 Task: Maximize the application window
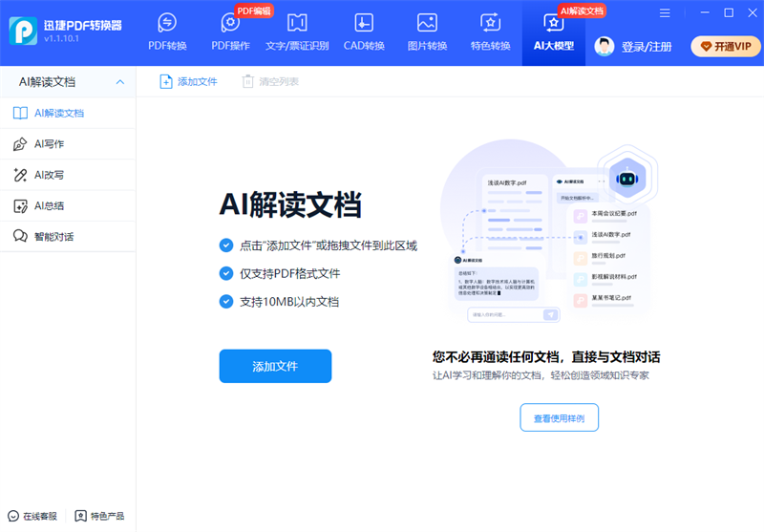729,12
